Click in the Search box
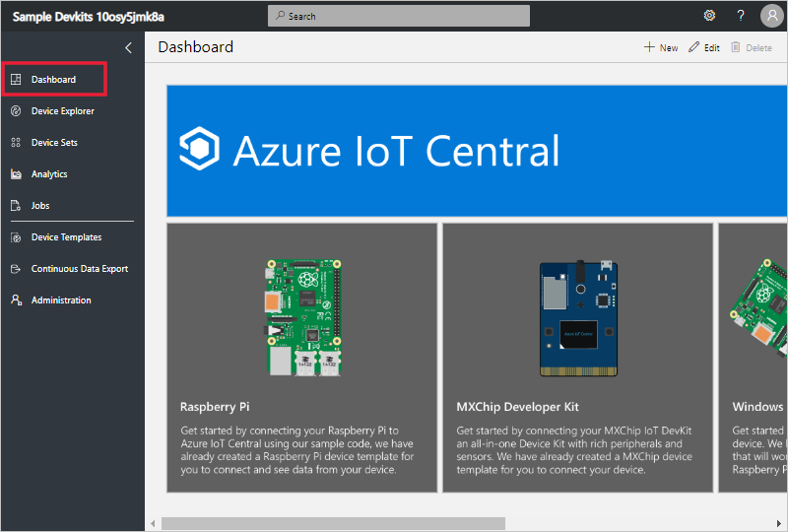 pyautogui.click(x=399, y=16)
